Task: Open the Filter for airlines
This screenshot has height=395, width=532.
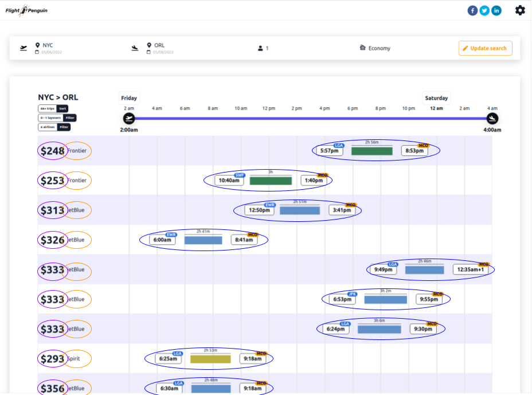Action: [x=64, y=127]
